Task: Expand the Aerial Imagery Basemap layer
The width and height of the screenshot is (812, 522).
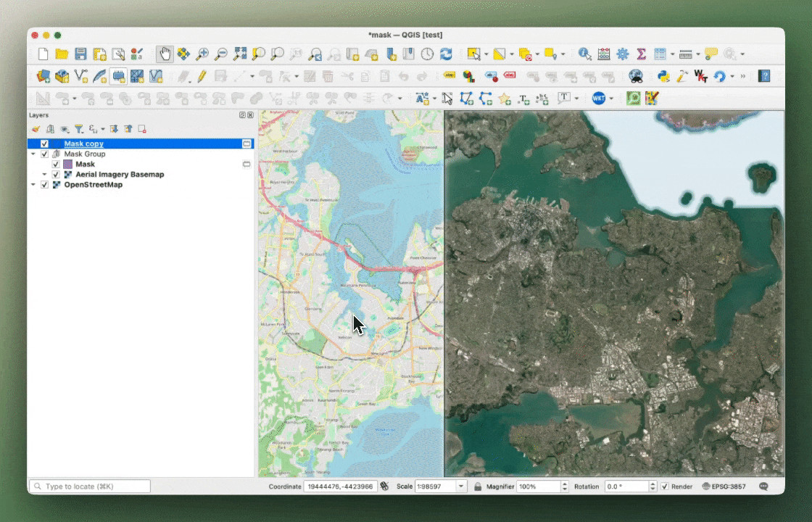Action: [44, 175]
